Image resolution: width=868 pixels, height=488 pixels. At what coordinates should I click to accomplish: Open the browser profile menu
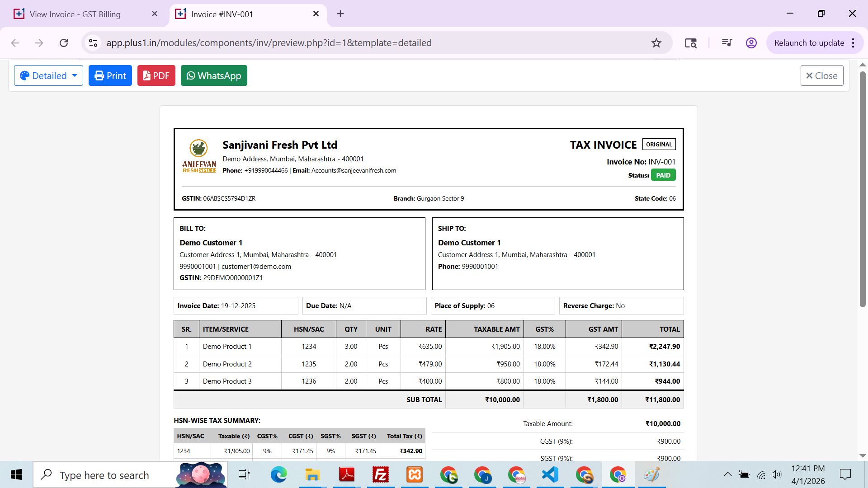click(750, 43)
